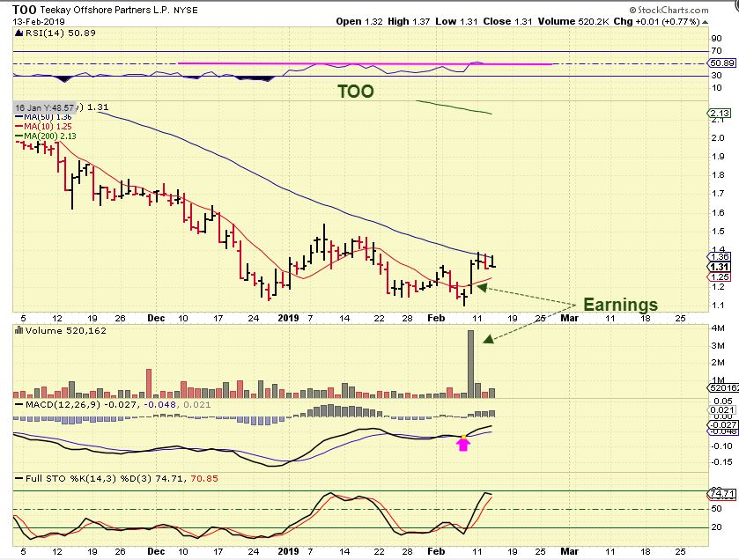Click the Low 1.31 quote value

456,22
